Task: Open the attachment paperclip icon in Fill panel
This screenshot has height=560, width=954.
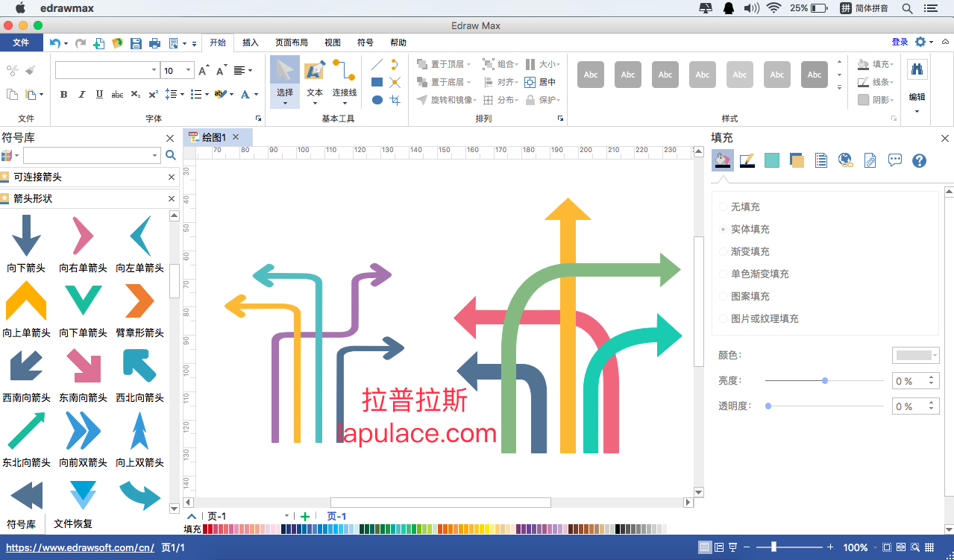Action: (x=870, y=160)
